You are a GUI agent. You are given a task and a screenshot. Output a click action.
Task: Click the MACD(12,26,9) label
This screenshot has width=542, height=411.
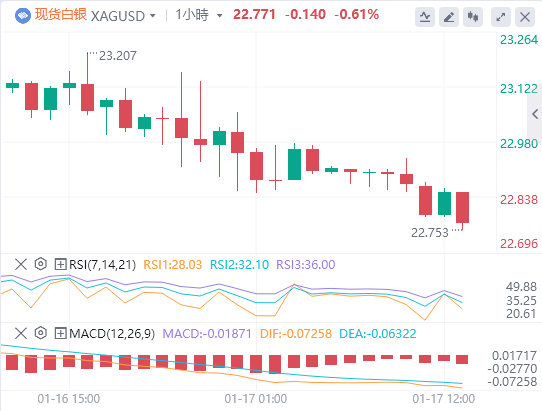tap(112, 334)
